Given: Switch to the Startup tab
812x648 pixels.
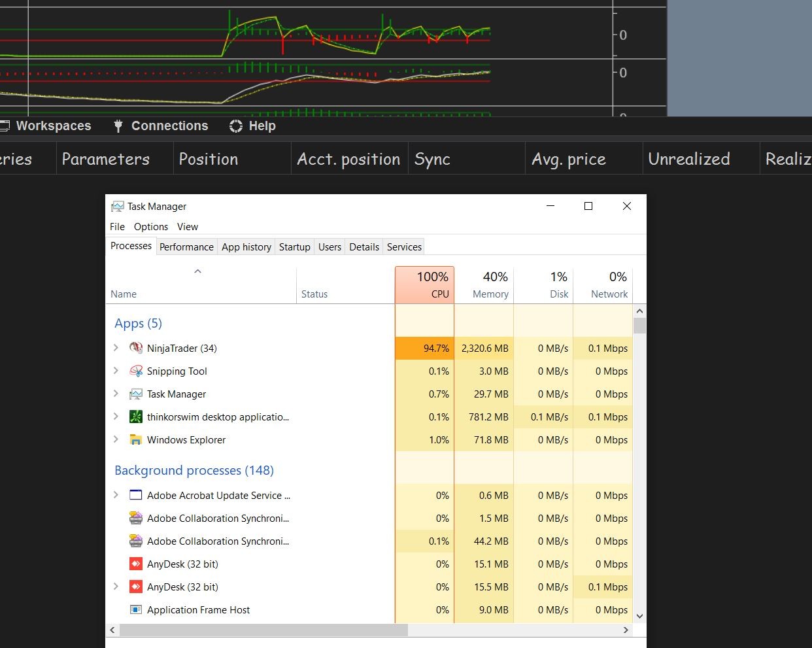Looking at the screenshot, I should [295, 247].
